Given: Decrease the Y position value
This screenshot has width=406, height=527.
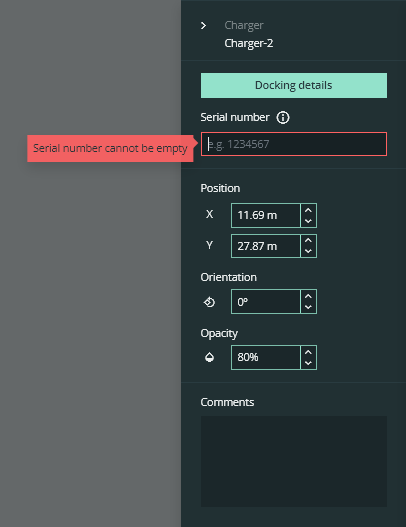Looking at the screenshot, I should (308, 251).
